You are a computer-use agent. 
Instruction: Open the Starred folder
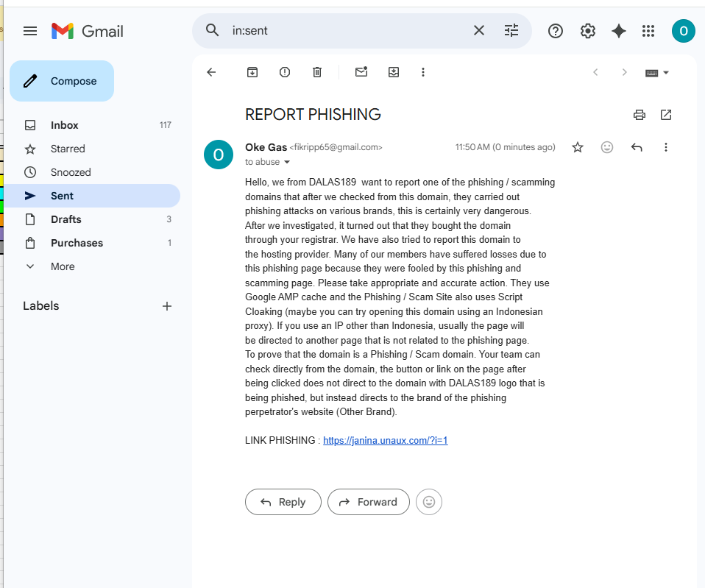pyautogui.click(x=92, y=149)
